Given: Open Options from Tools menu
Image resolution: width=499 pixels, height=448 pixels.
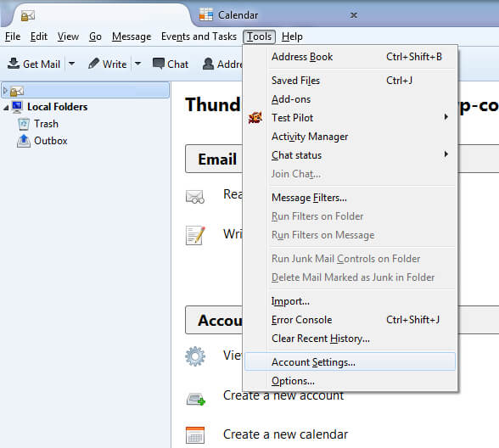Looking at the screenshot, I should tap(350, 380).
